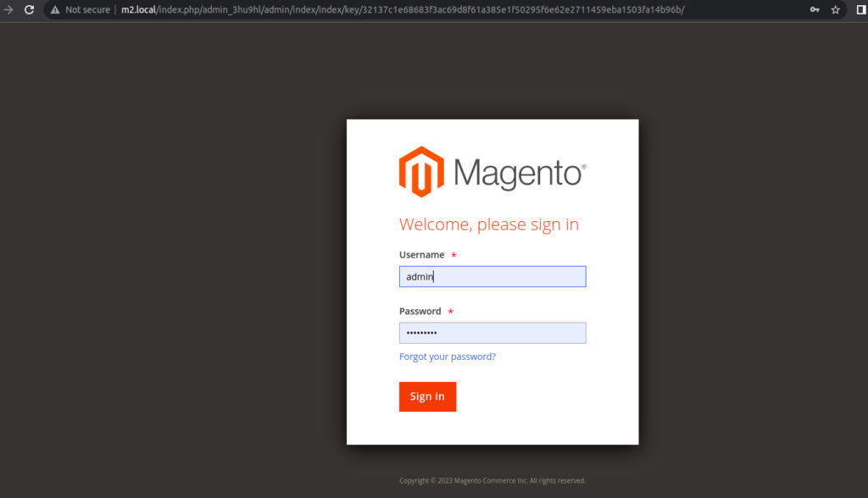Bookmark this page with the star icon
Screen dimensions: 868x498
(x=836, y=9)
